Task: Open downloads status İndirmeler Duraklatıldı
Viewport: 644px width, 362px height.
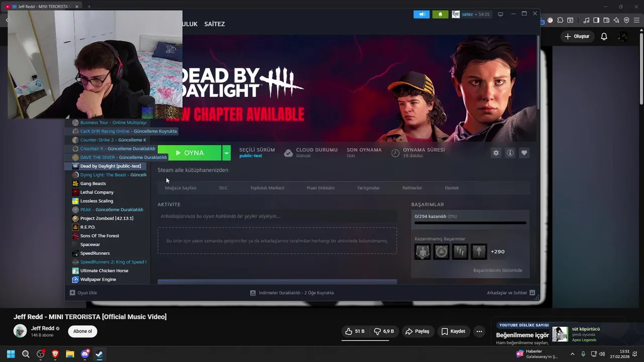Action: click(x=292, y=293)
